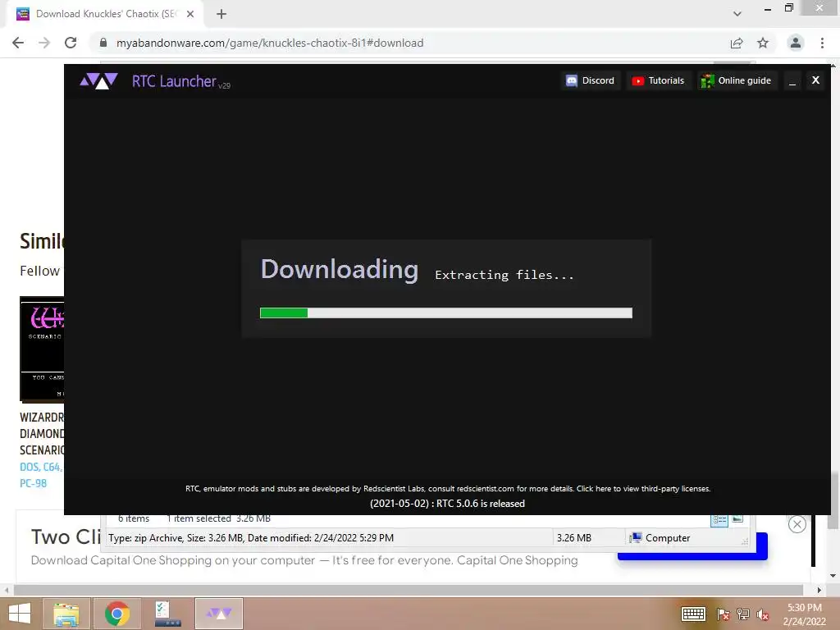Switch Explorer to large icons view

(x=737, y=518)
